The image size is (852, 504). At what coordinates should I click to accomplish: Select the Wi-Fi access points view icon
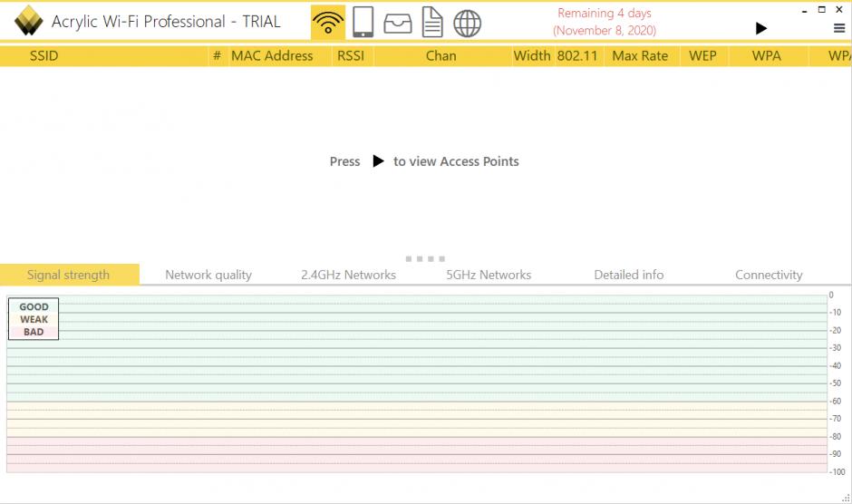click(x=328, y=23)
